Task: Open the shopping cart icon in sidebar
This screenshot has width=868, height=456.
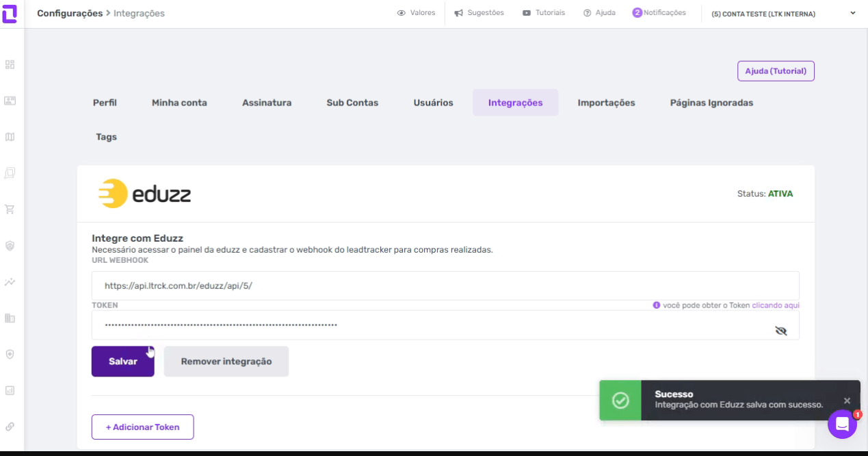Action: pos(10,210)
